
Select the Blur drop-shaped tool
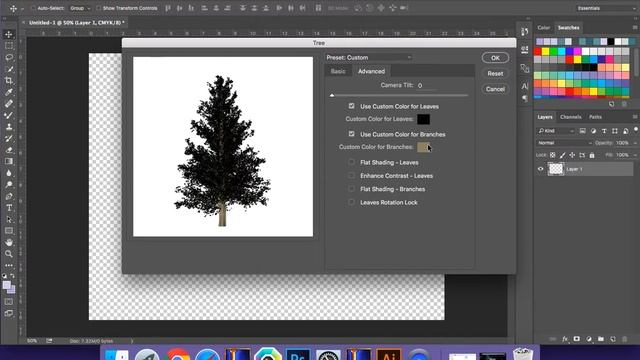point(9,173)
